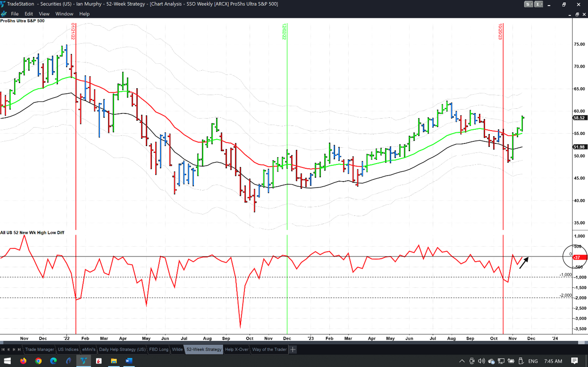Image resolution: width=588 pixels, height=367 pixels.
Task: Add a new workspace tab with plus
Action: click(x=293, y=349)
